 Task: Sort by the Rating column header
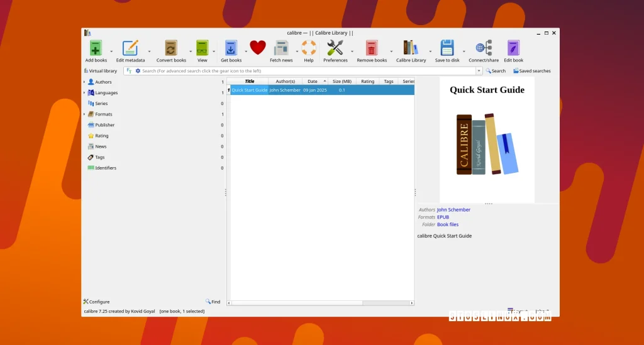[x=367, y=81]
